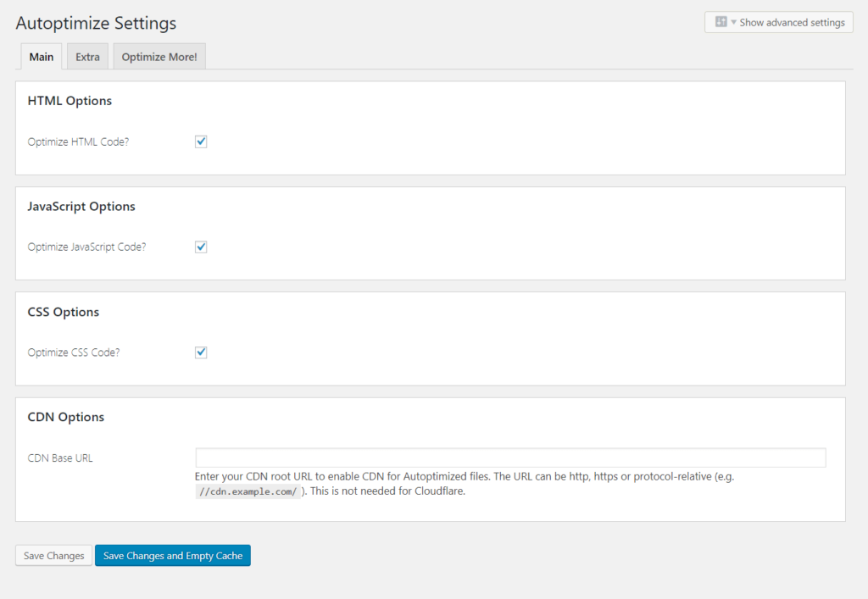Click the advanced settings icon
Screen dimensions: 868x599
(721, 22)
